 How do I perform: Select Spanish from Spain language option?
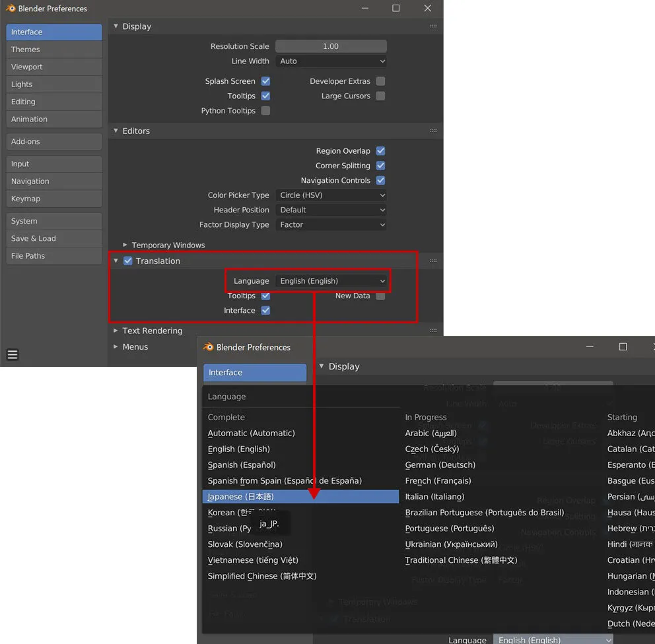point(300,481)
